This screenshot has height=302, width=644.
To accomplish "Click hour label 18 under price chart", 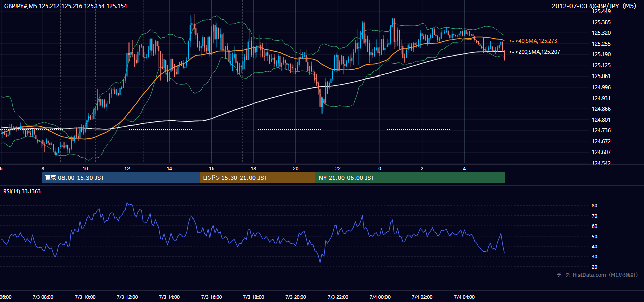I will pyautogui.click(x=254, y=169).
